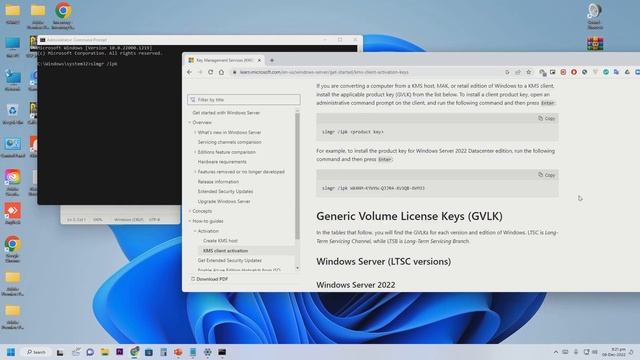Click the Google Translate extension icon
The height and width of the screenshot is (360, 640).
click(616, 72)
